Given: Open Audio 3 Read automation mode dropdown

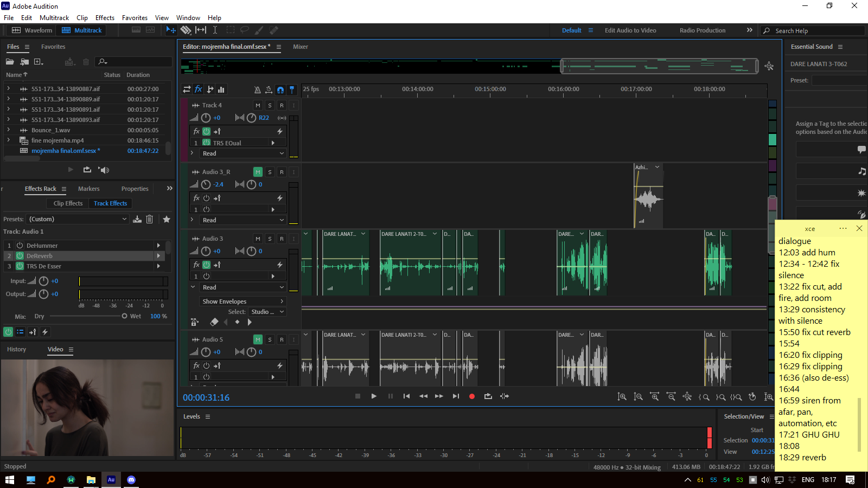Looking at the screenshot, I should [243, 287].
